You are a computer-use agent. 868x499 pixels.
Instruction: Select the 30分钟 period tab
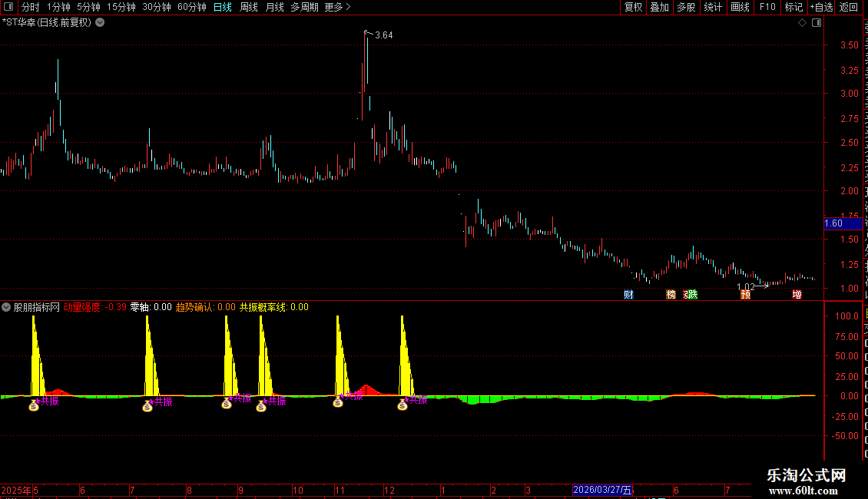click(x=156, y=7)
